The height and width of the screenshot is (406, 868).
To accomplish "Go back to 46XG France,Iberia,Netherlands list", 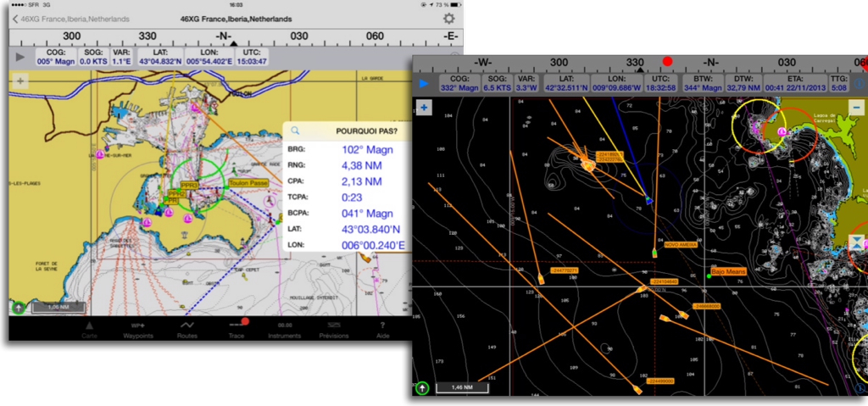I will tap(71, 19).
